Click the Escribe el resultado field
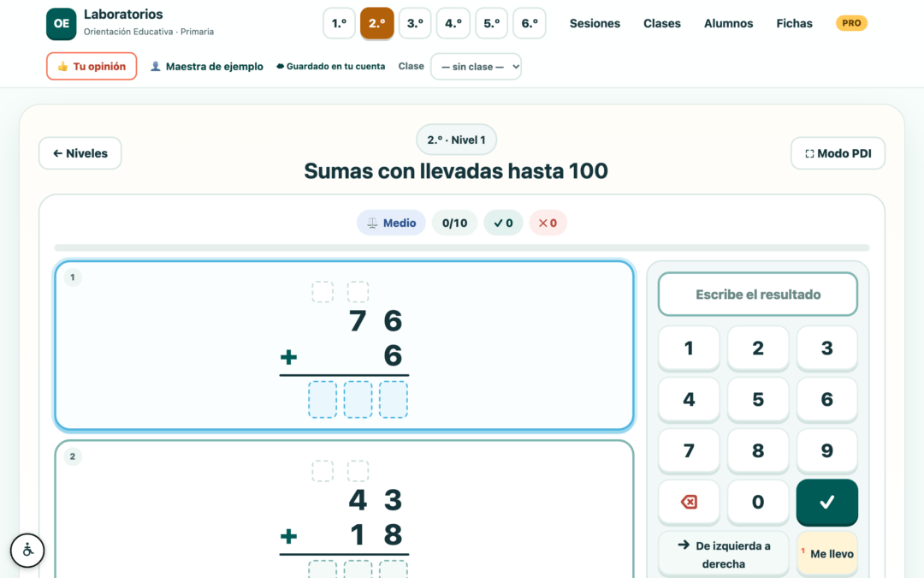This screenshot has height=578, width=924. 757,295
